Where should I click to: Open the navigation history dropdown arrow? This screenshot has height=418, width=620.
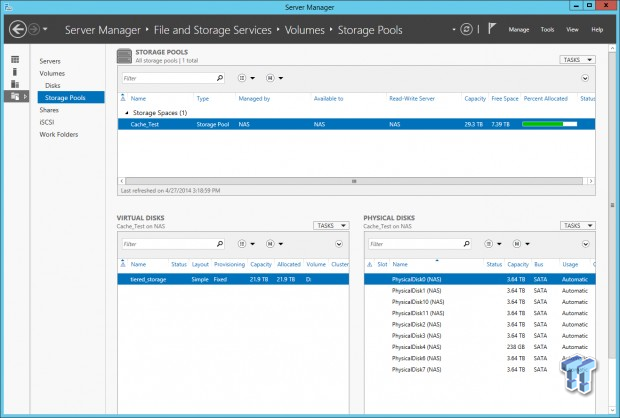tap(45, 29)
